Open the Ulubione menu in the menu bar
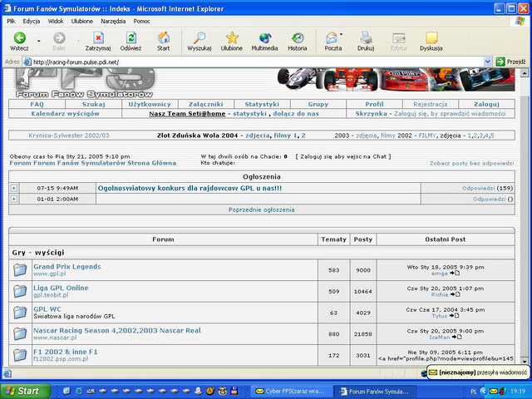 [81, 21]
